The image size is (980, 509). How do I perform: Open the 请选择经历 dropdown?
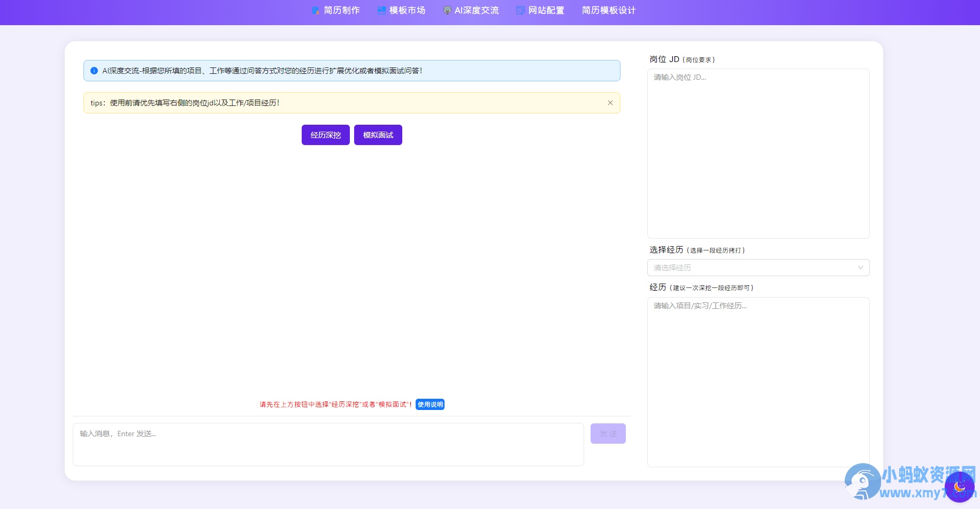point(759,268)
